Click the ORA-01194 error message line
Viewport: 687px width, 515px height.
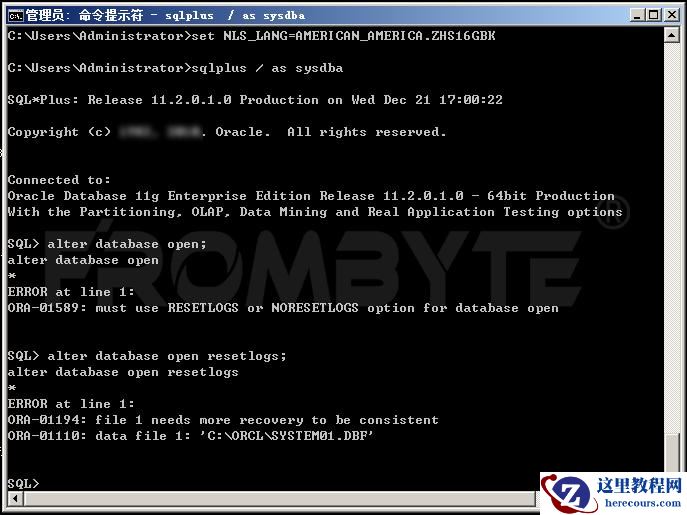(223, 420)
